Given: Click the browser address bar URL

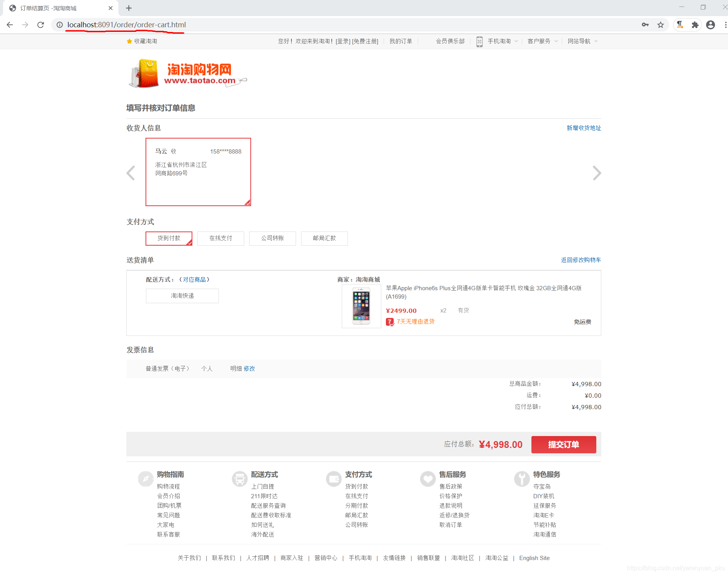Looking at the screenshot, I should [127, 25].
